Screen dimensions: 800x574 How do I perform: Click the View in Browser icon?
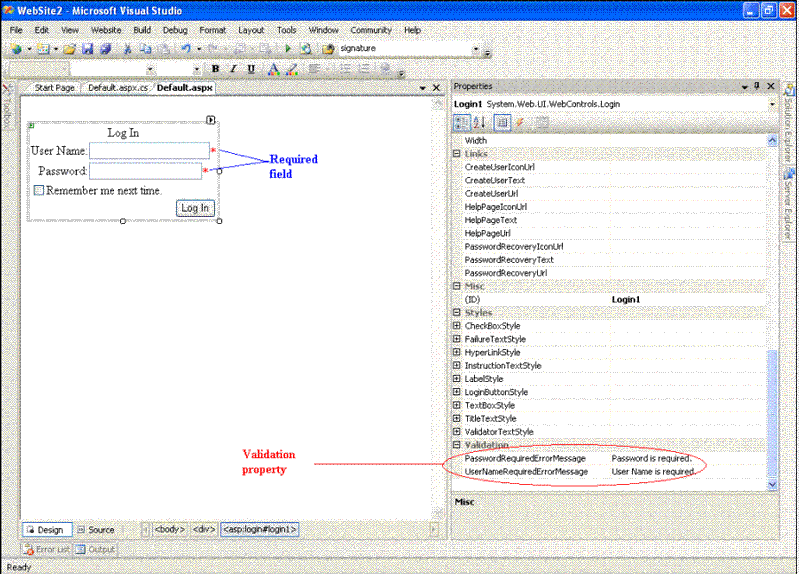(306, 48)
